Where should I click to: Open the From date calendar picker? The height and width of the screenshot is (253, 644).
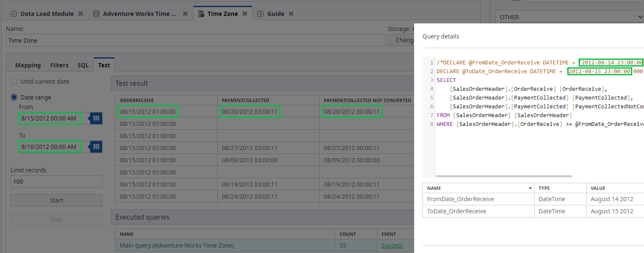[96, 118]
